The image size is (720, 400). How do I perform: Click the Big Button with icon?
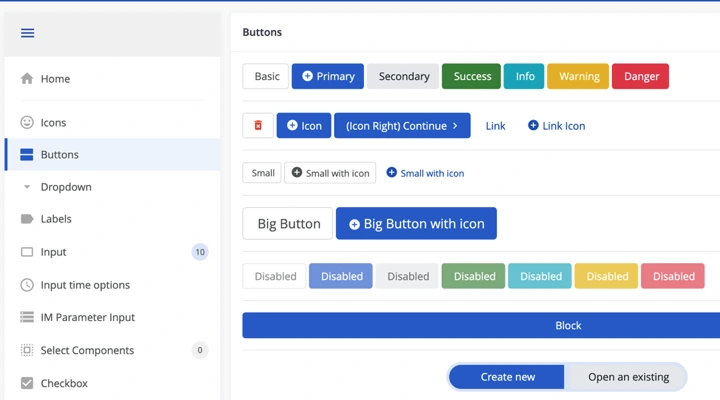tap(416, 224)
